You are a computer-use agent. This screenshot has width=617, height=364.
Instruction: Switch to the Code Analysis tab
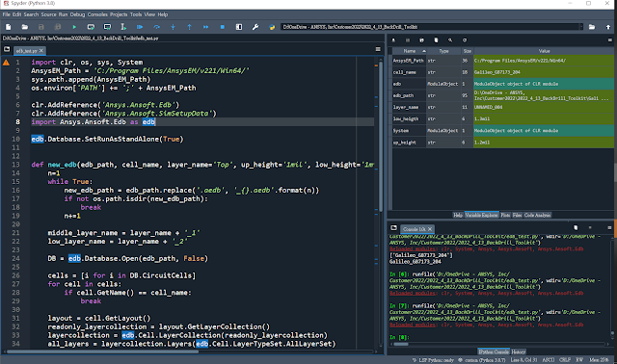tap(537, 215)
